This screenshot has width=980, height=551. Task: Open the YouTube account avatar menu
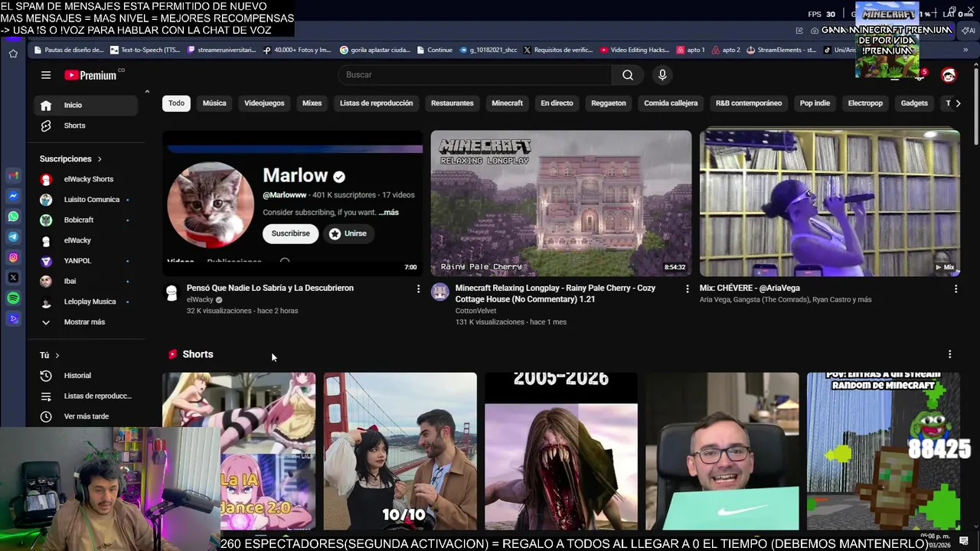[949, 75]
